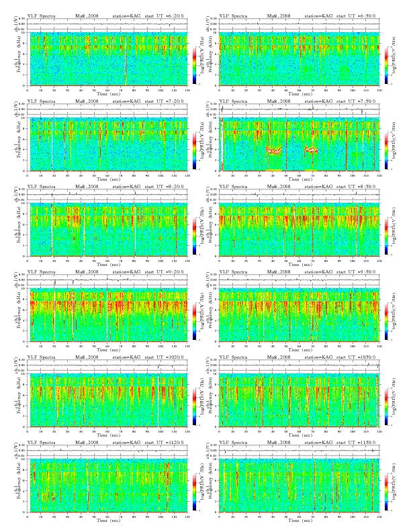
Task: Open the spectrogram starting UT 8:50:0
Action: (x=299, y=229)
